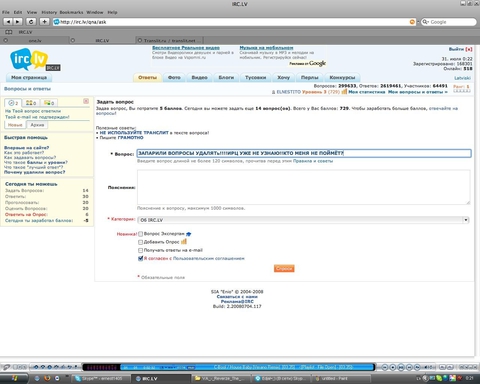Open the expert hat icon beside Вопрос Экспертам

(189, 234)
